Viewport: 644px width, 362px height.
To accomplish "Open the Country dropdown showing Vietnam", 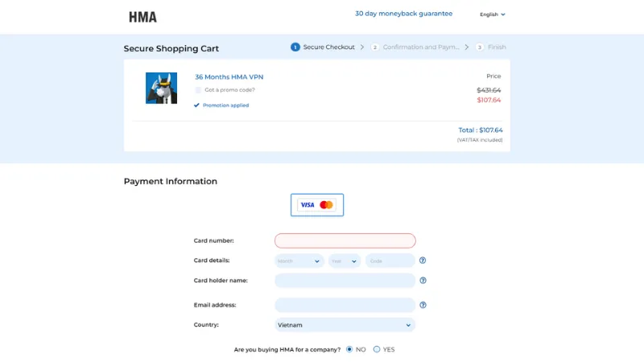I will pos(345,325).
